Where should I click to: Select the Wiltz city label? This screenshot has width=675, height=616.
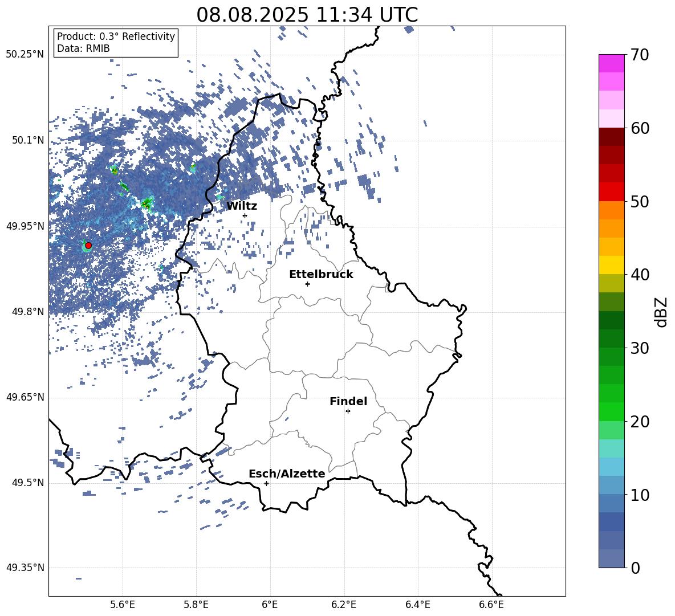tap(242, 206)
